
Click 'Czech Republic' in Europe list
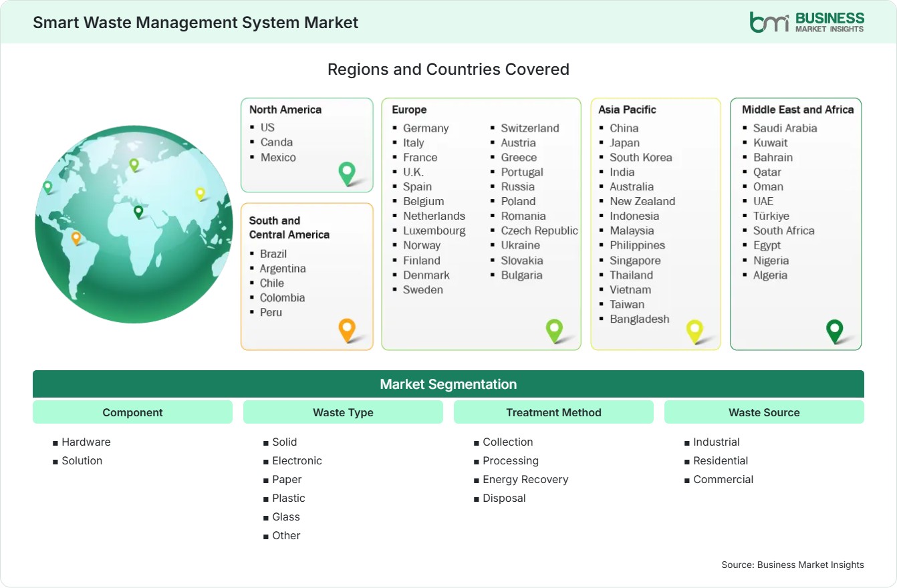tap(539, 231)
